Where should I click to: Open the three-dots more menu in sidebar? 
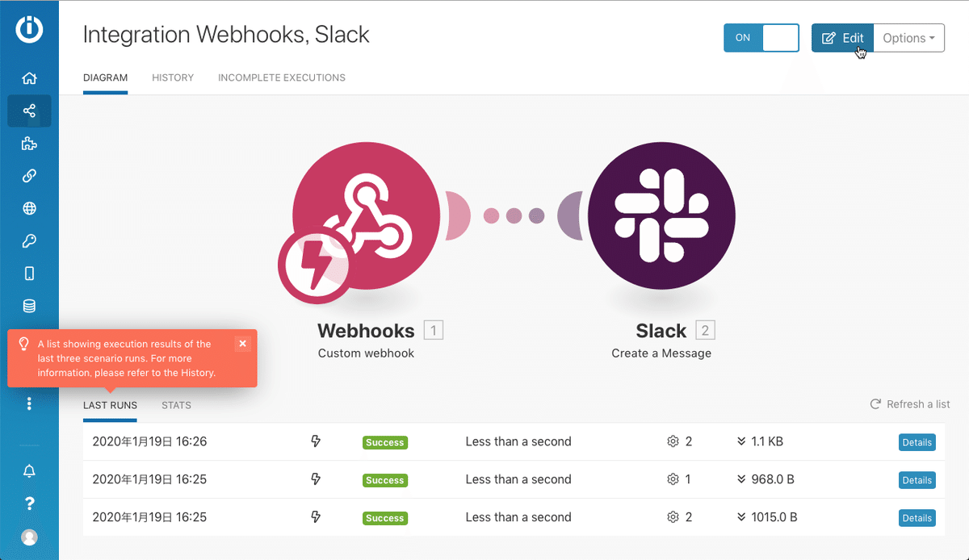29,403
